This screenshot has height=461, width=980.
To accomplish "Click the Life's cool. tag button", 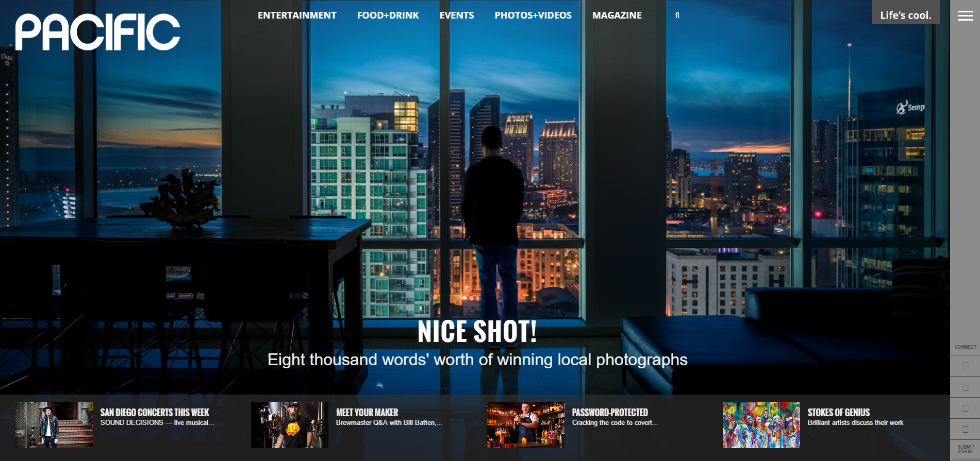I will [906, 12].
